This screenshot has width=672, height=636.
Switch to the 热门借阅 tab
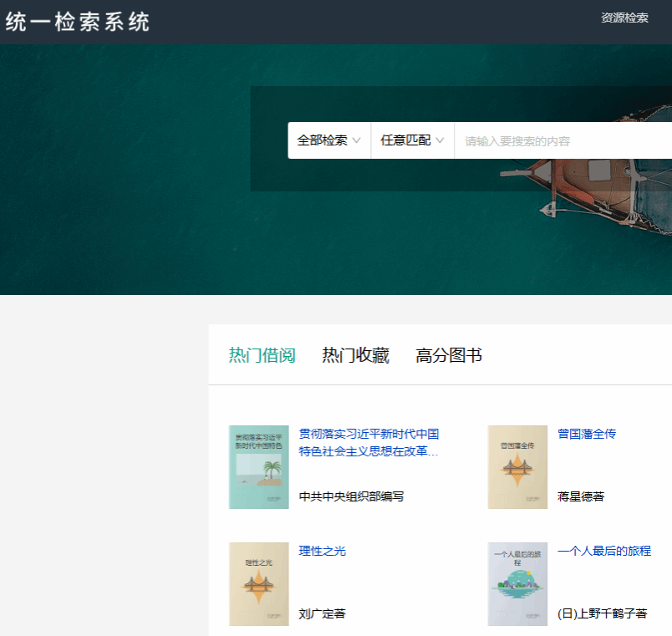coord(262,355)
